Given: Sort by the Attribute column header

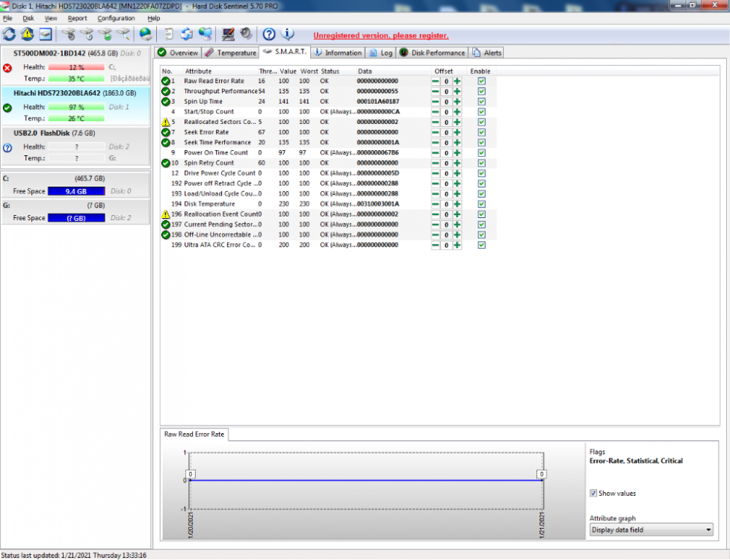Looking at the screenshot, I should point(220,71).
